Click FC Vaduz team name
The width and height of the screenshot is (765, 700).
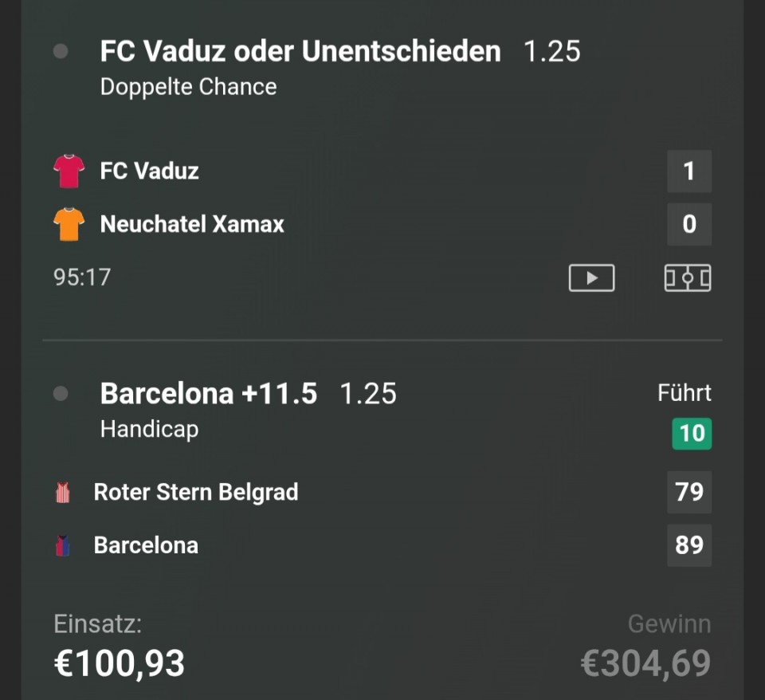pyautogui.click(x=150, y=171)
